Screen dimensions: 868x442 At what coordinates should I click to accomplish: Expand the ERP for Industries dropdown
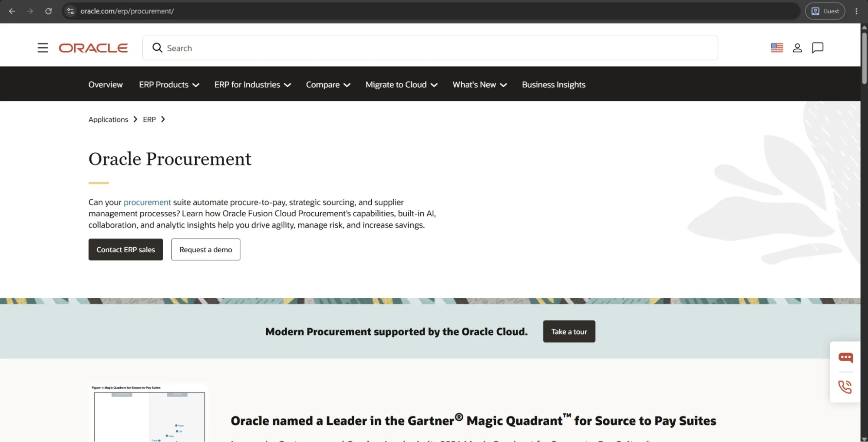[252, 85]
